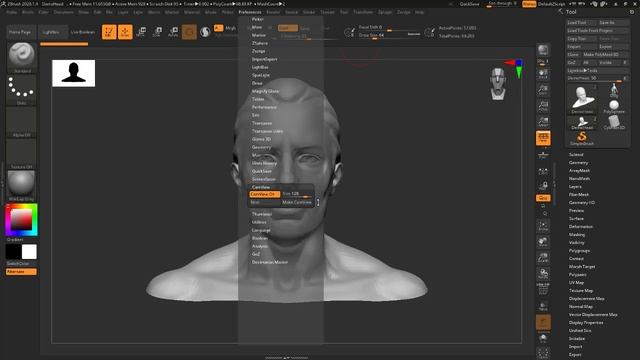The width and height of the screenshot is (640, 360).
Task: Open the Render menu
Action: coord(273,12)
